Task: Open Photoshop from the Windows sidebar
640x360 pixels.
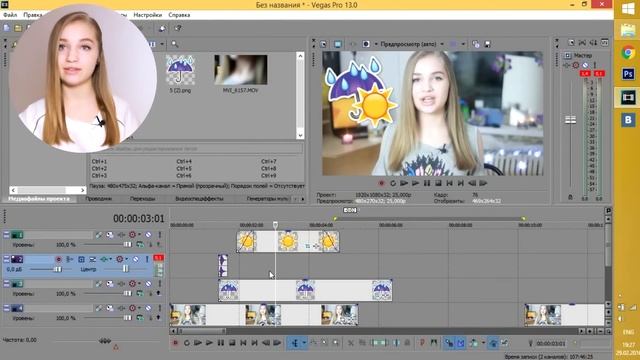Action: coord(628,74)
